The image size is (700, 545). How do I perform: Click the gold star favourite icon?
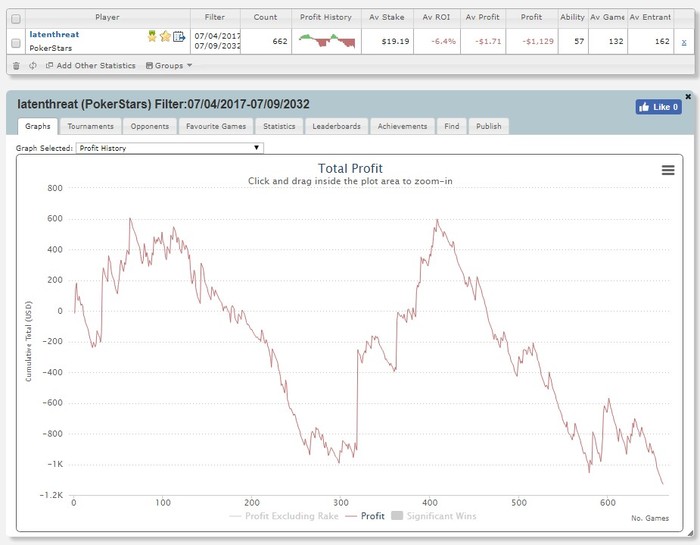[165, 36]
